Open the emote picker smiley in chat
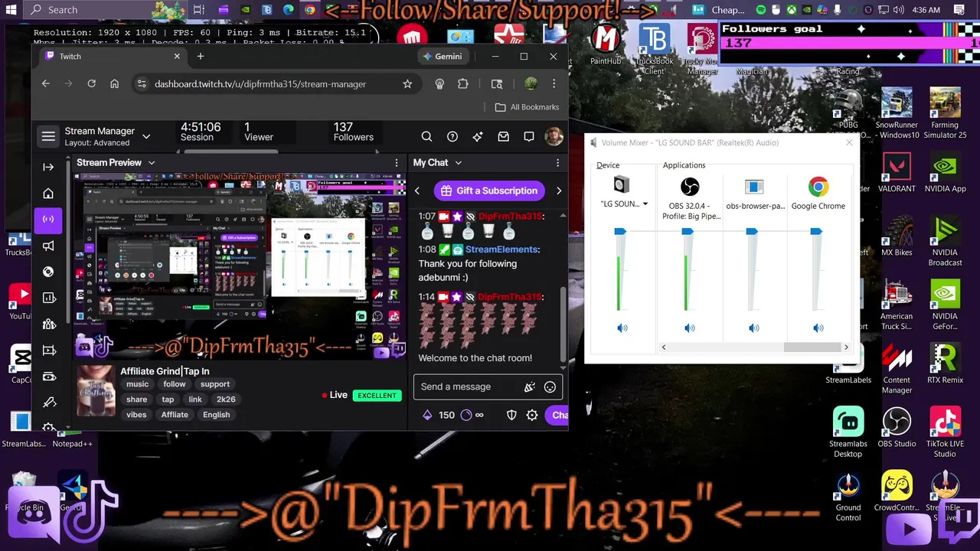980x551 pixels. (550, 386)
